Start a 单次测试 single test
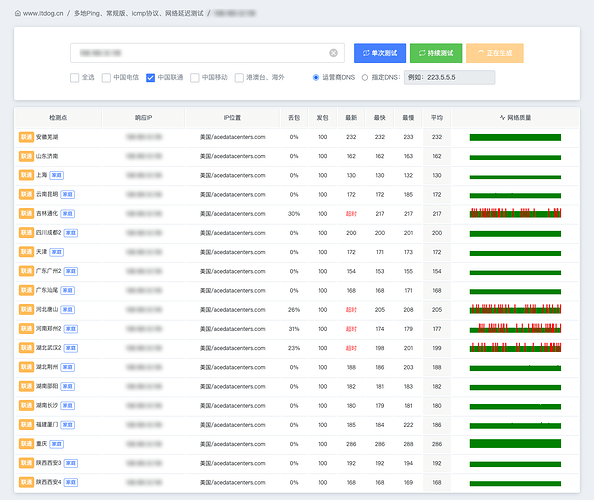 point(380,53)
